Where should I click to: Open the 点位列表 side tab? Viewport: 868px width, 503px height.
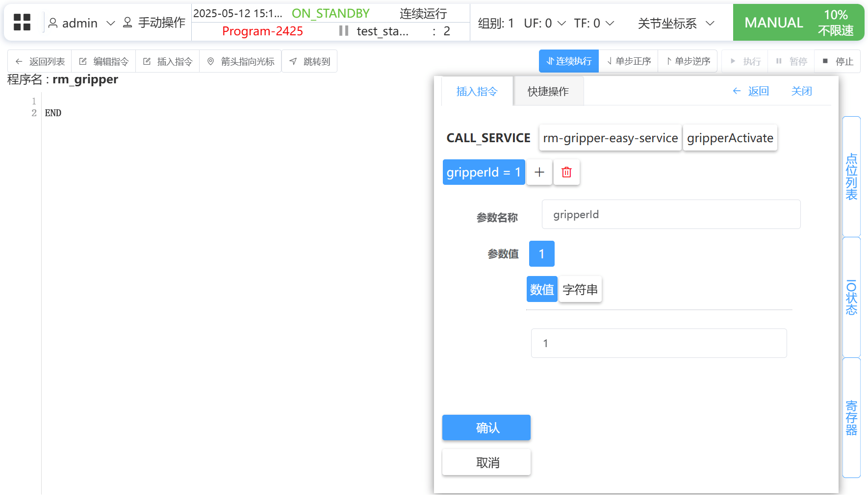(851, 176)
